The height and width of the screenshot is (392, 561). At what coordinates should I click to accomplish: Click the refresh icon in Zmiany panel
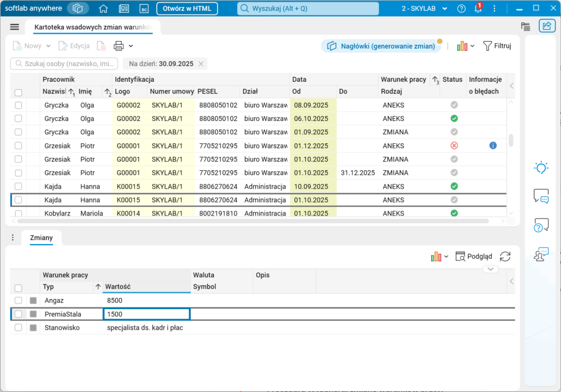[505, 256]
